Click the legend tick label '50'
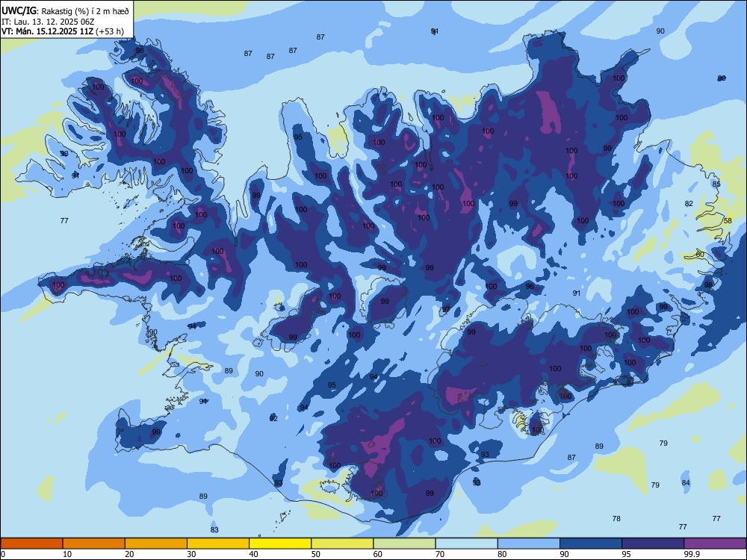 pos(316,554)
